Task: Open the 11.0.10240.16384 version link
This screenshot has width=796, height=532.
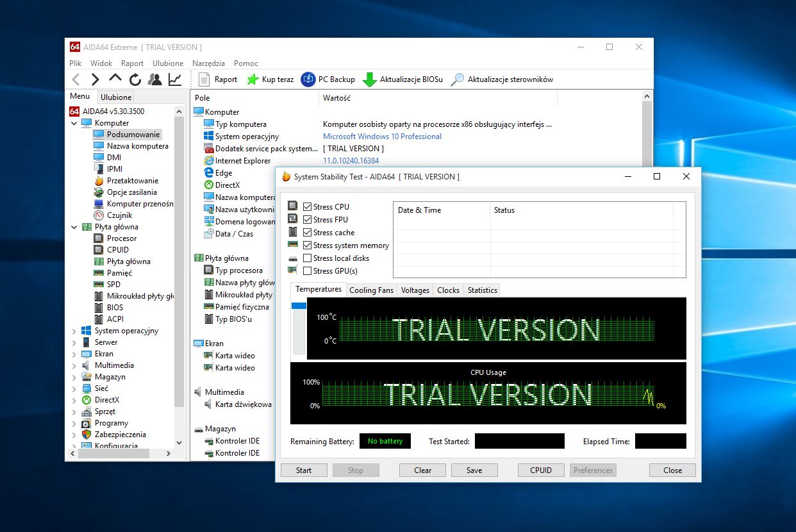Action: tap(351, 161)
